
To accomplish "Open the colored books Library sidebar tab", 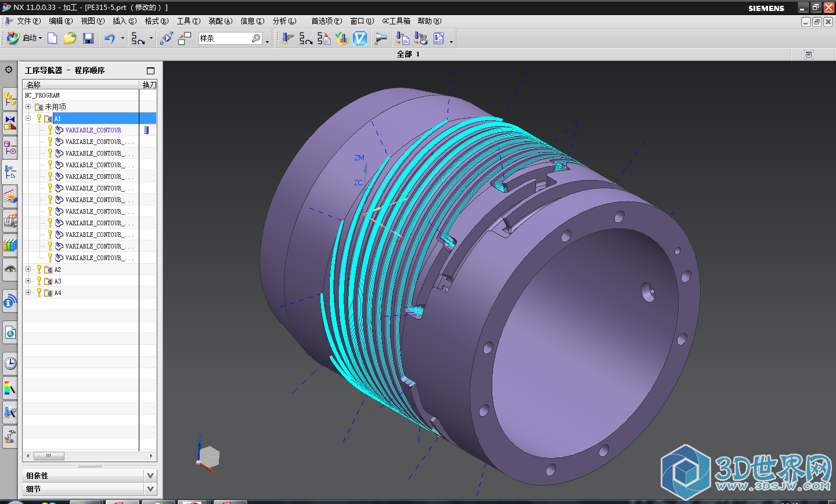I will [x=10, y=245].
